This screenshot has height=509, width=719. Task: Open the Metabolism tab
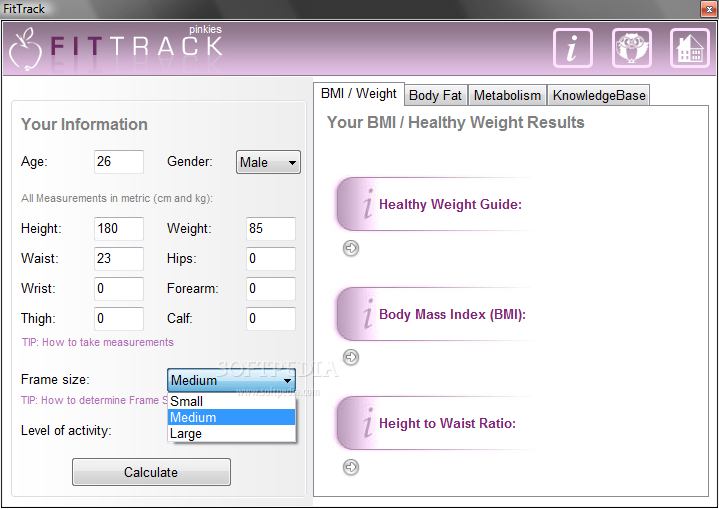pyautogui.click(x=507, y=95)
